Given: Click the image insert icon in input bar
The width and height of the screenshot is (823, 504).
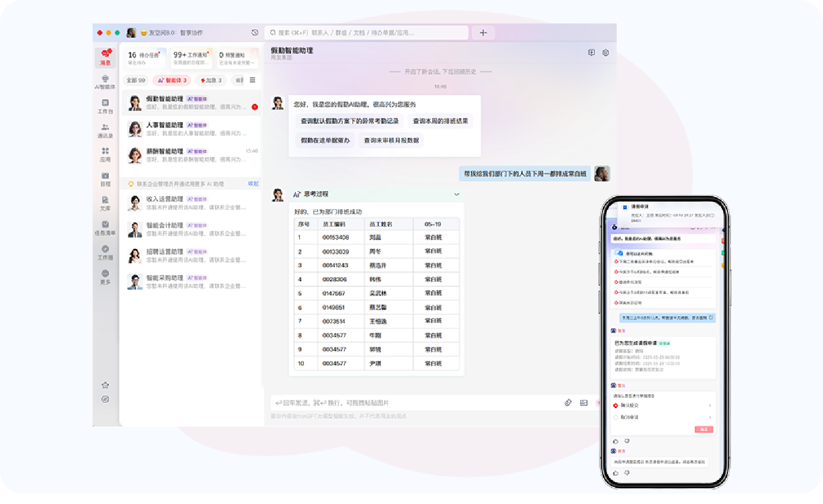Looking at the screenshot, I should coord(584,403).
